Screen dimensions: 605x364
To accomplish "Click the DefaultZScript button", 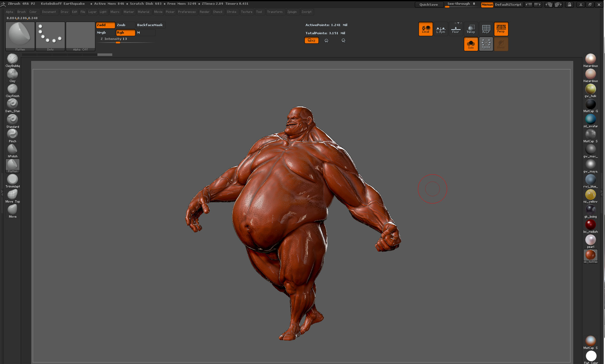I will 508,4.
